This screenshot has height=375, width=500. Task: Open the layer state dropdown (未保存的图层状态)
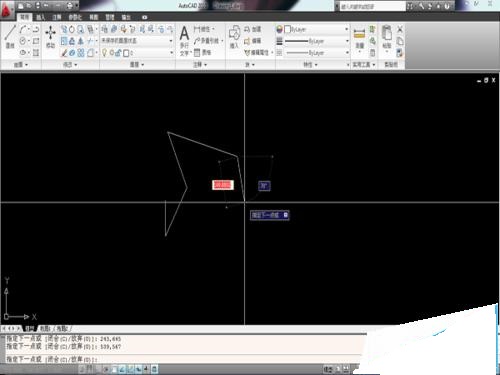click(x=137, y=41)
